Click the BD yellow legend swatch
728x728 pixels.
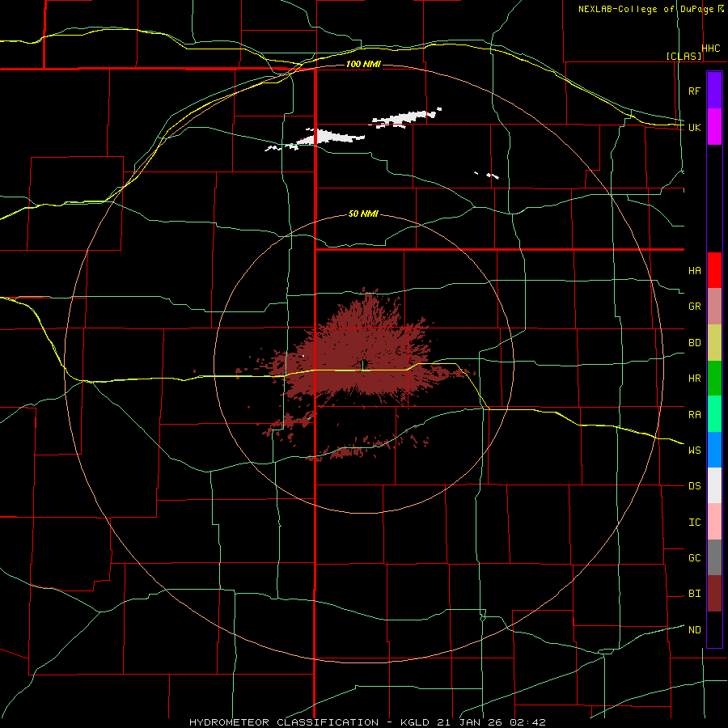[714, 342]
